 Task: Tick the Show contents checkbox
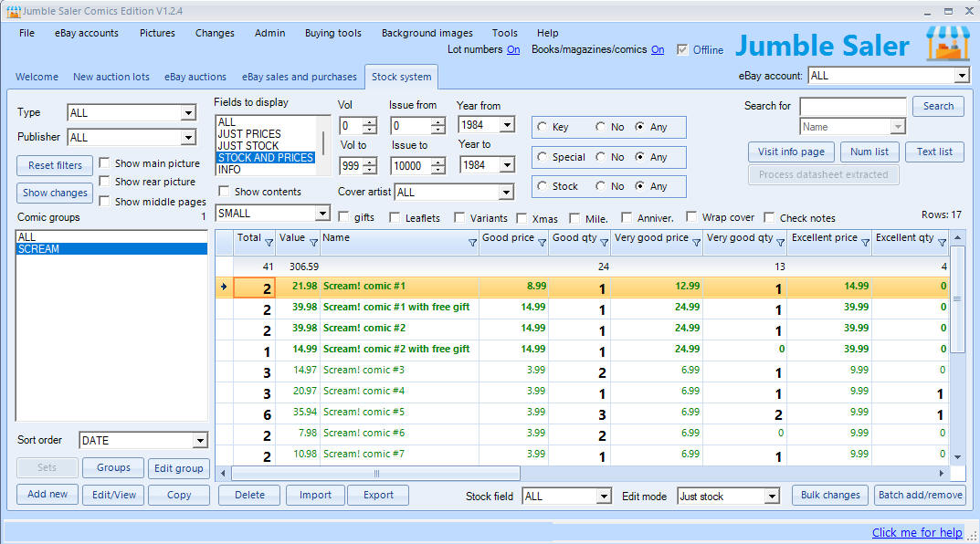coord(224,191)
